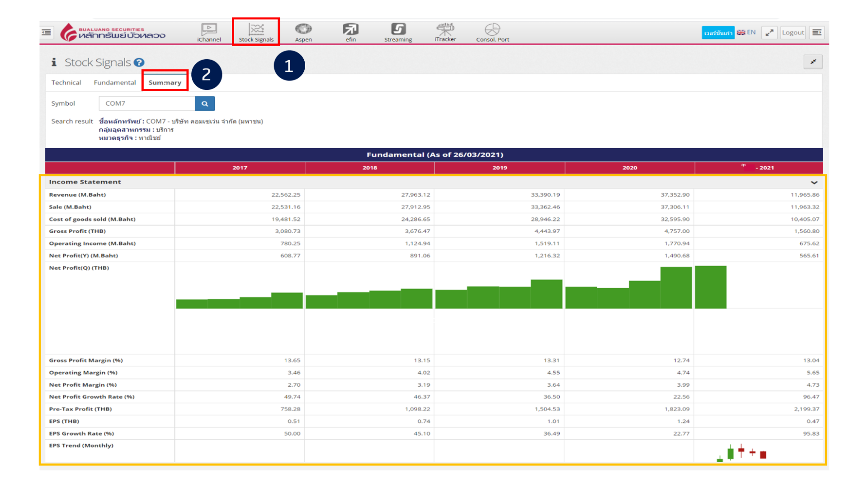The width and height of the screenshot is (868, 488).
Task: Click the Q1 - 2021 column header
Action: coord(759,168)
